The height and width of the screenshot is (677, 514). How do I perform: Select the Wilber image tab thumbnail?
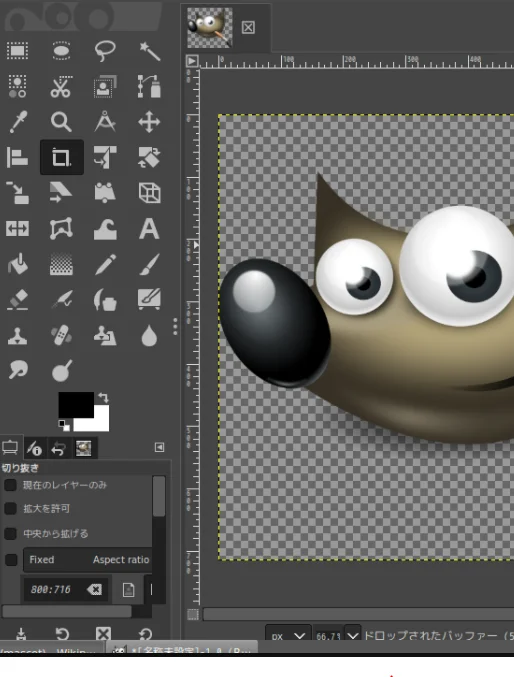(x=209, y=27)
